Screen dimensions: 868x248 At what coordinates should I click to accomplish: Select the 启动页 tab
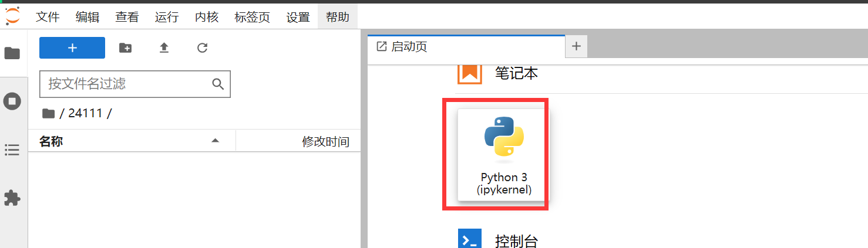coord(467,46)
